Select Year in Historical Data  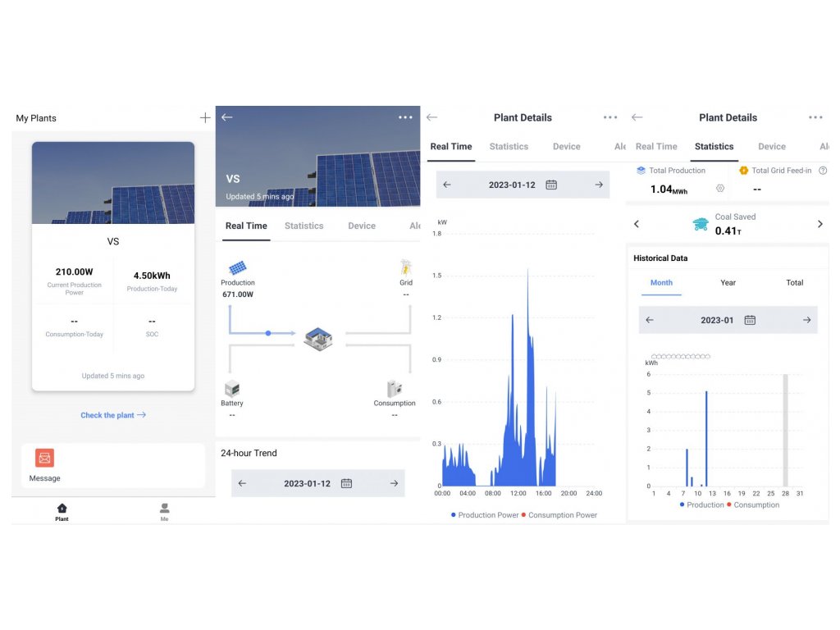[x=728, y=283]
